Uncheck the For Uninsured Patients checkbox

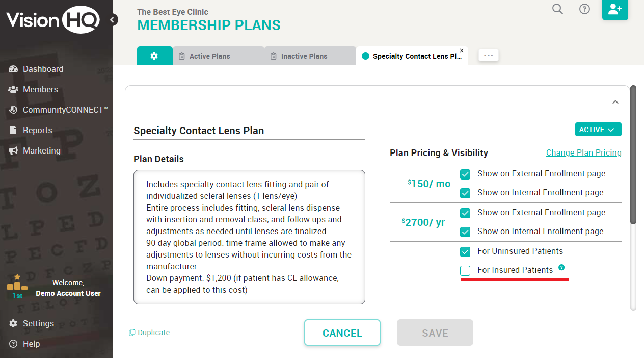465,252
